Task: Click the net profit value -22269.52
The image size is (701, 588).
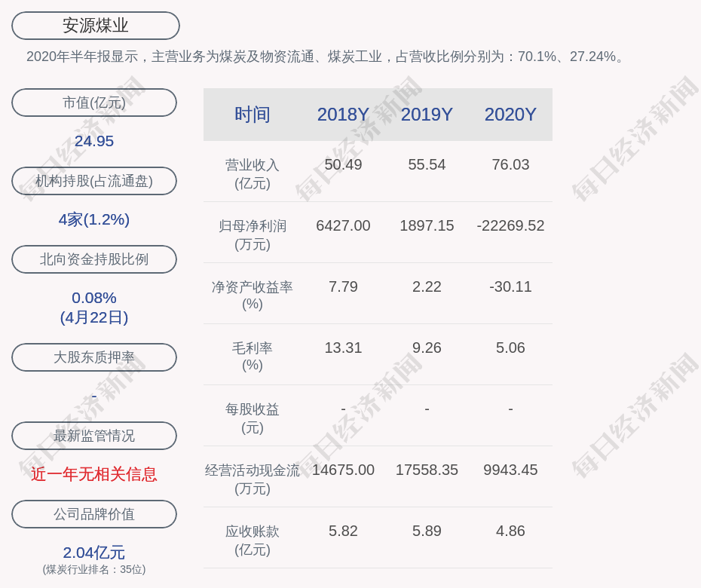Action: tap(510, 225)
